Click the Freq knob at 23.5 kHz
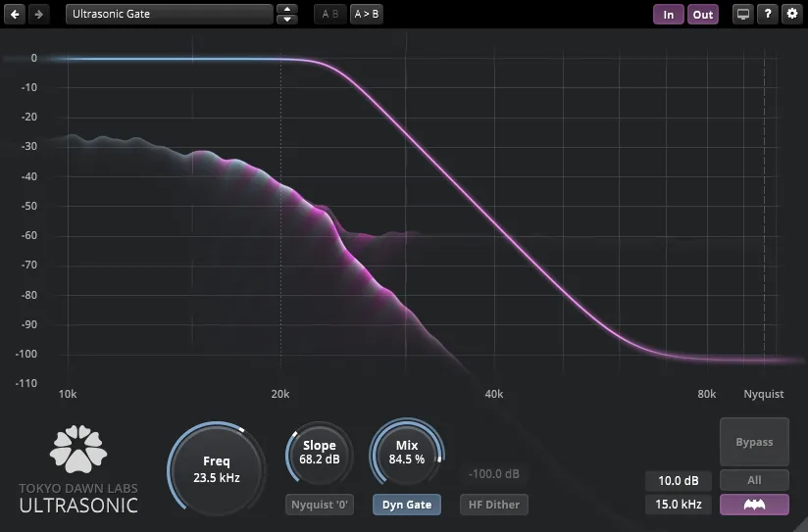The height and width of the screenshot is (532, 808). pos(217,469)
